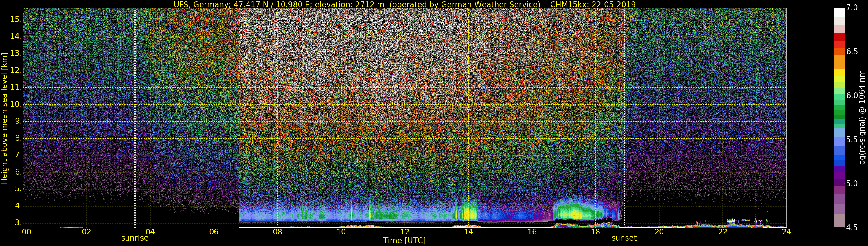Select the "06" time axis tick label

214,232
